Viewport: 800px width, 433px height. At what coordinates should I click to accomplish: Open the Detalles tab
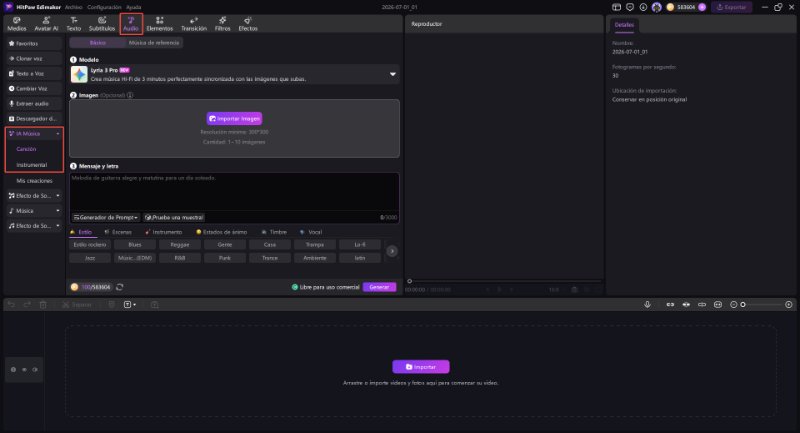[x=623, y=24]
